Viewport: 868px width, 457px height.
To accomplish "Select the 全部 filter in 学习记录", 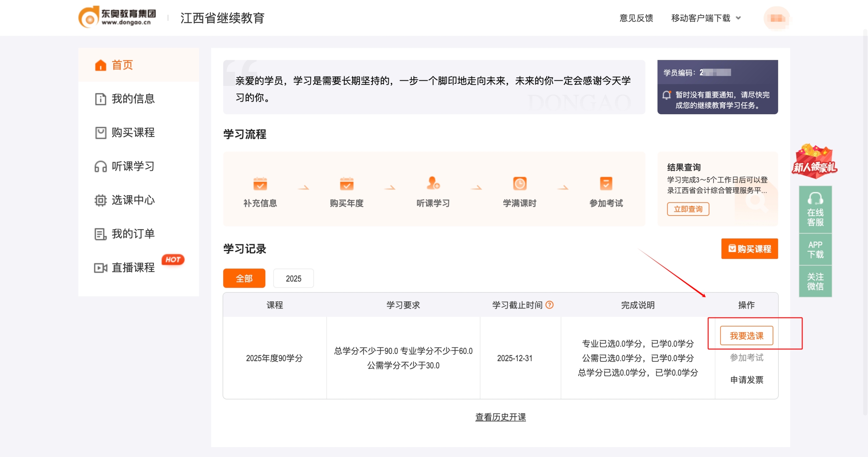I will pyautogui.click(x=244, y=278).
